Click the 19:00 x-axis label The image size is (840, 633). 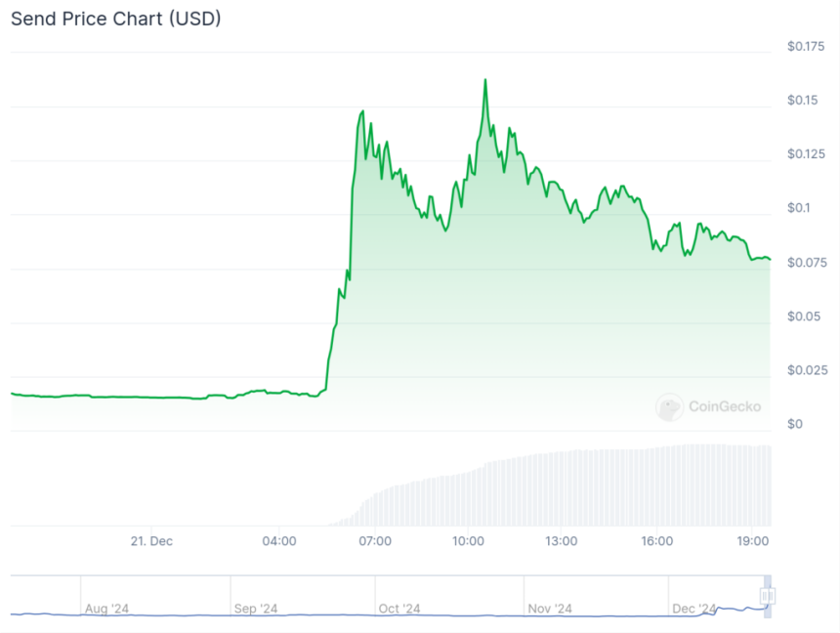pyautogui.click(x=750, y=541)
